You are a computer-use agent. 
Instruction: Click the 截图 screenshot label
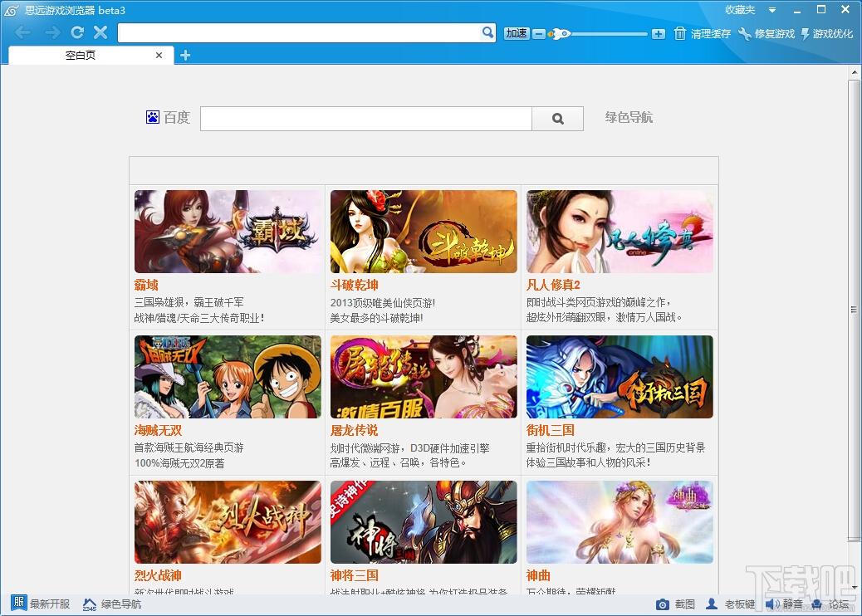pyautogui.click(x=685, y=604)
